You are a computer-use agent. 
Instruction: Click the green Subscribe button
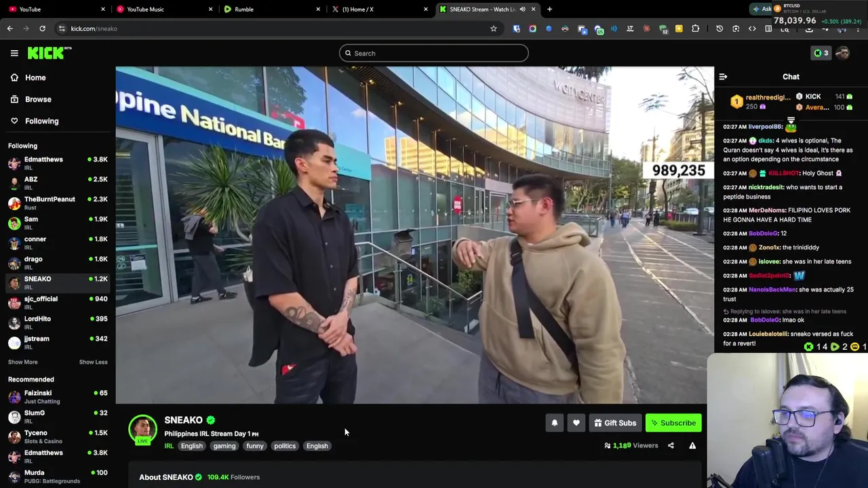673,423
